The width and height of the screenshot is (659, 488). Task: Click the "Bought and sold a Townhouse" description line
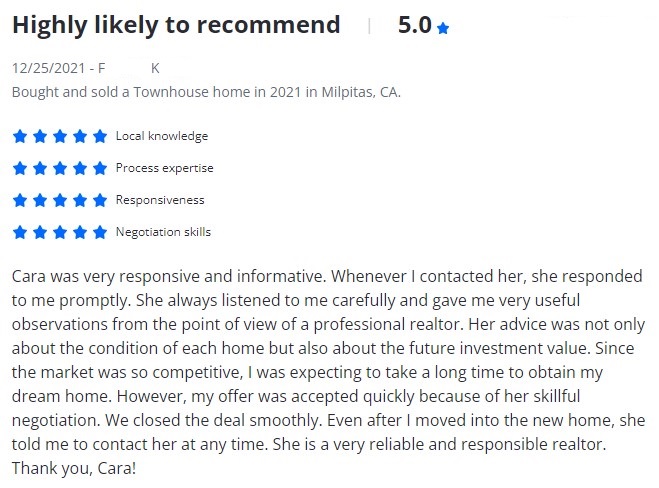tap(206, 92)
